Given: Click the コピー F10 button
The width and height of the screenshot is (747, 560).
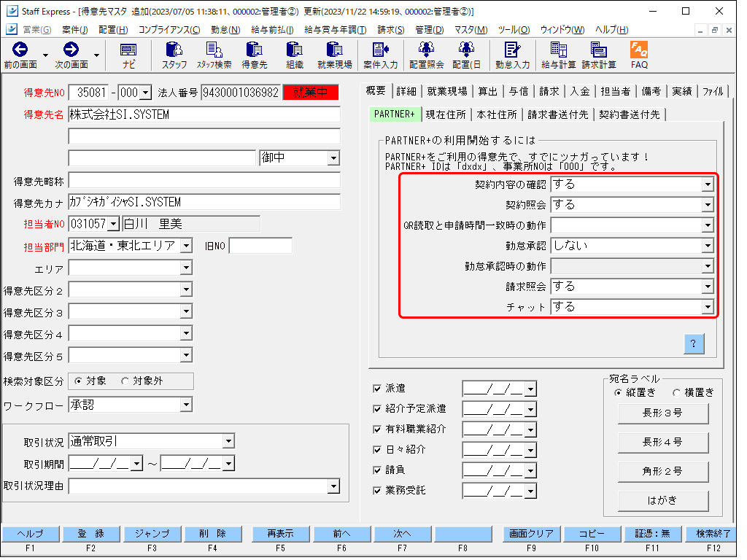Looking at the screenshot, I should coord(592,534).
